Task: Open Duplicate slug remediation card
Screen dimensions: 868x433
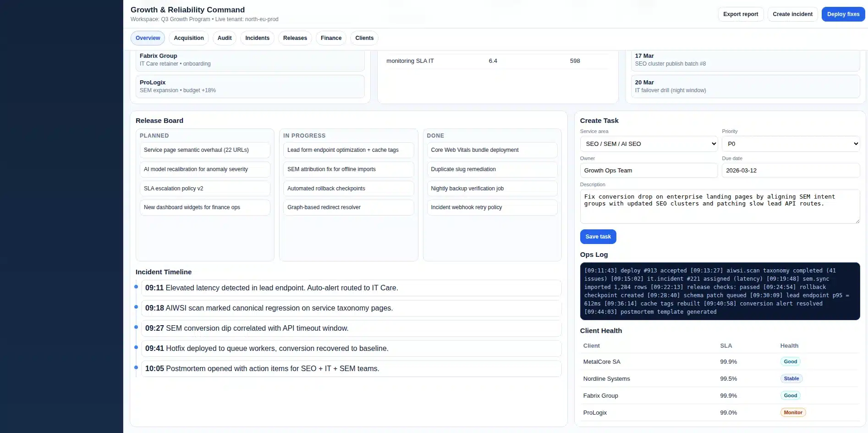Action: (x=492, y=169)
